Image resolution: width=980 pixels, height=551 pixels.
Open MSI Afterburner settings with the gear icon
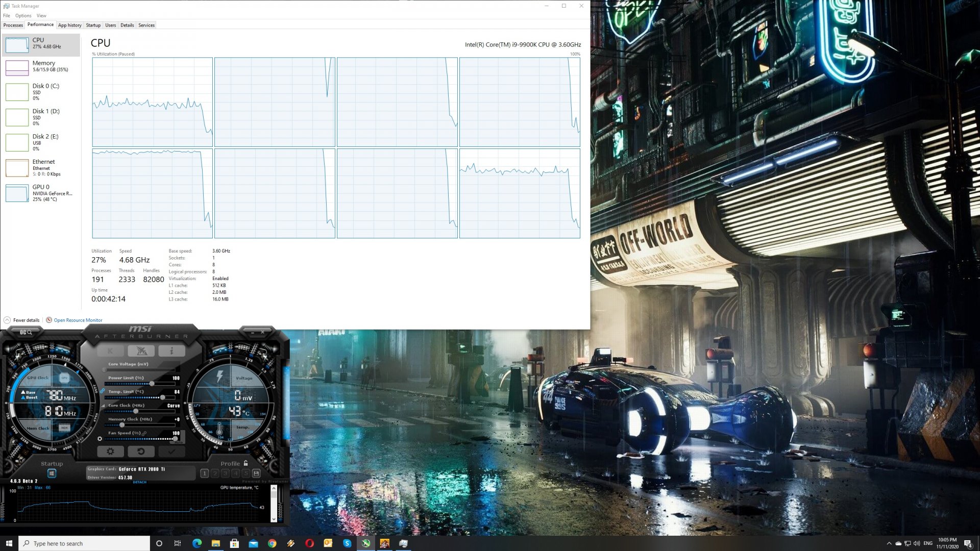[x=111, y=452]
